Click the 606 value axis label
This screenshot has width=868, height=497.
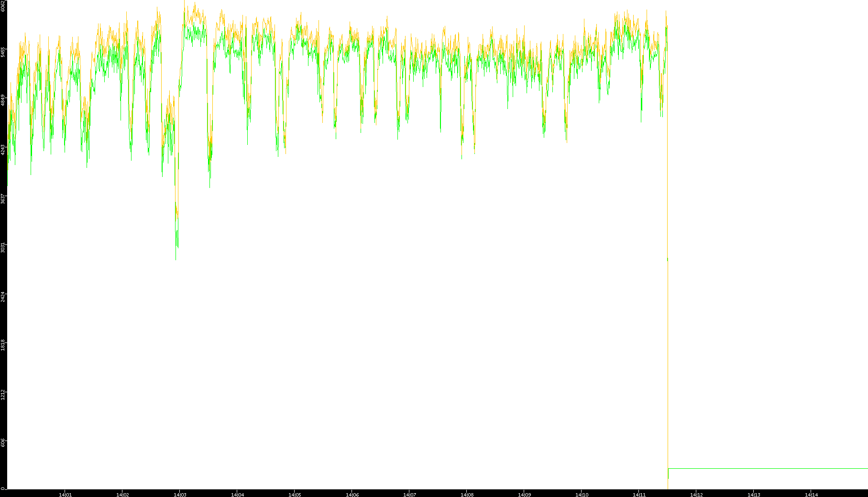pyautogui.click(x=3, y=442)
